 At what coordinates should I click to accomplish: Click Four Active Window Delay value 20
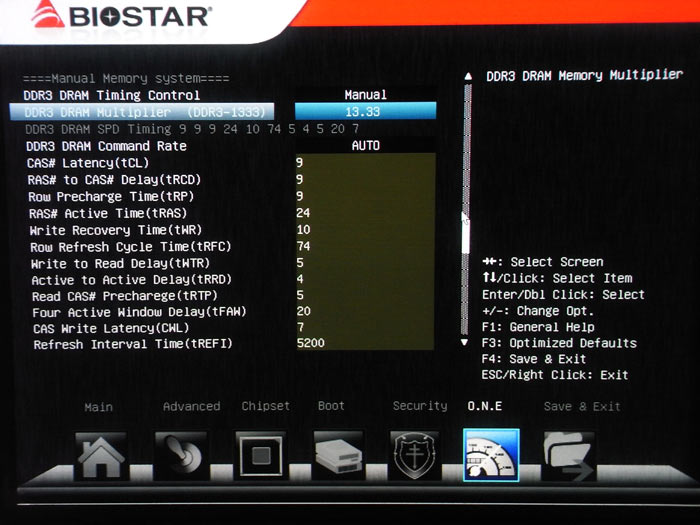[x=303, y=311]
